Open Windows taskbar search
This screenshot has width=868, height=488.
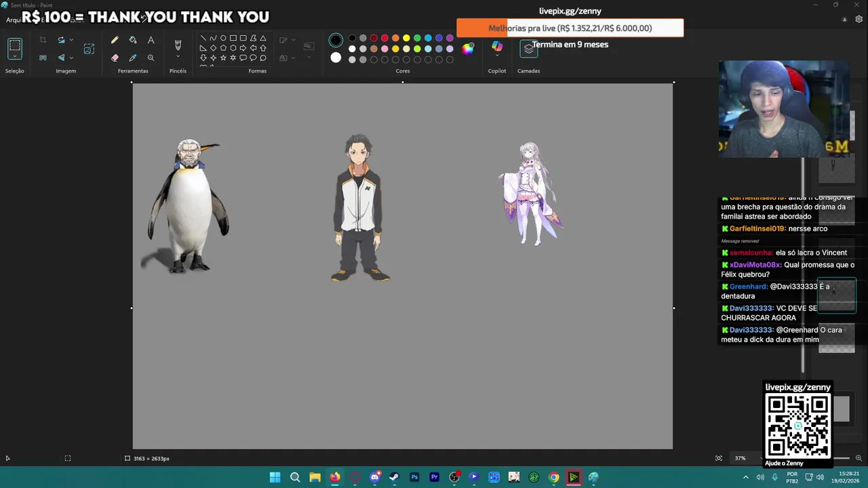(295, 477)
